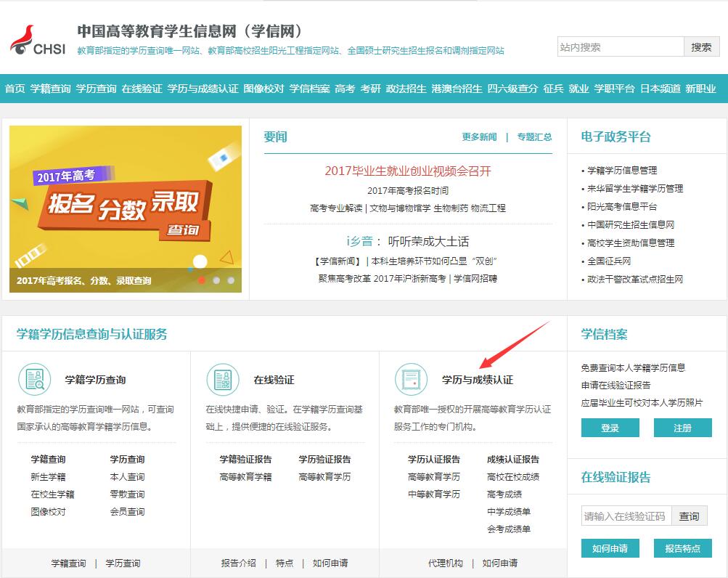Open 高考 in the navigation bar
728x578 pixels.
click(x=345, y=89)
